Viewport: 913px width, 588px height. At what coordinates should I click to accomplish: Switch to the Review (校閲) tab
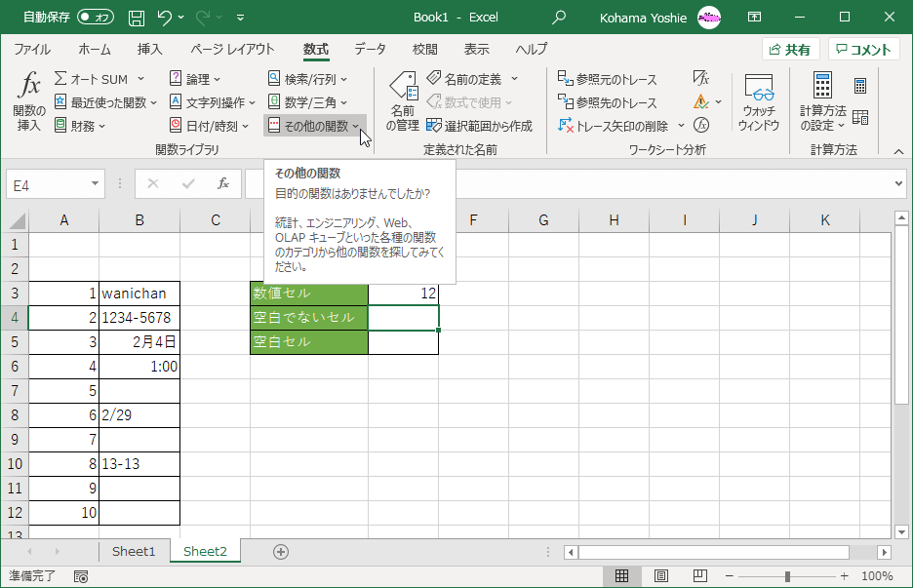[424, 50]
